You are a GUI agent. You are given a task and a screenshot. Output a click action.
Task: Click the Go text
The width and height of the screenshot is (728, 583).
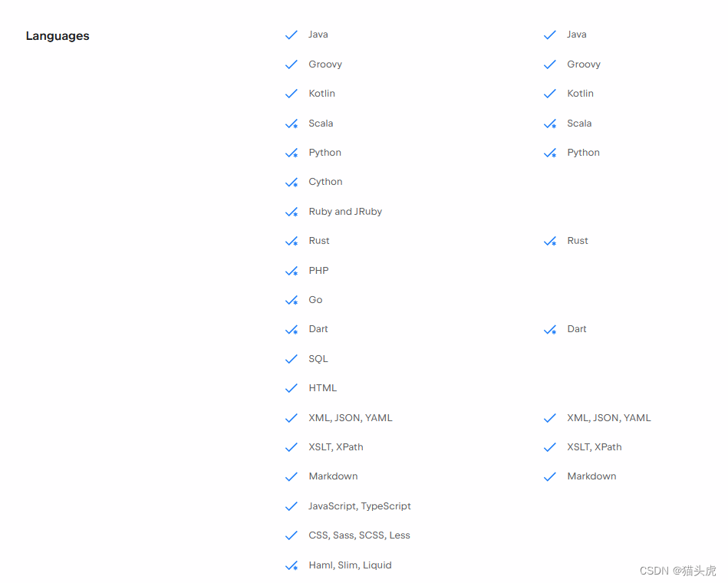click(x=316, y=300)
